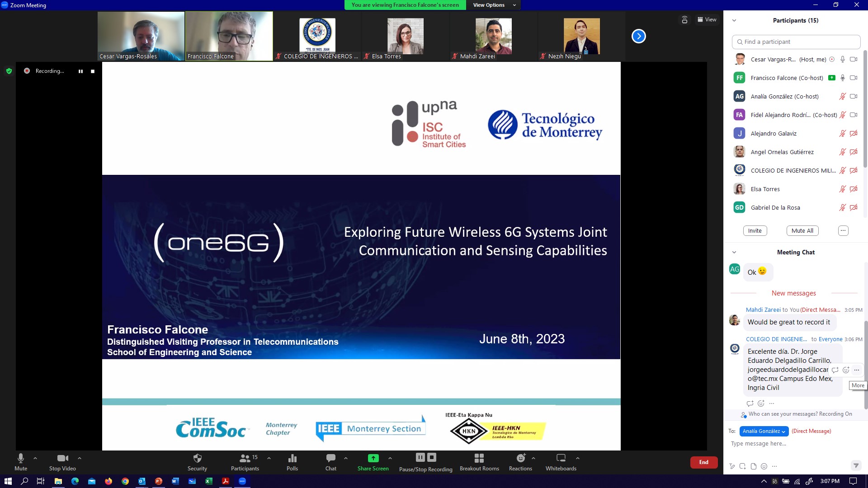Open Polls from the meeting toolbar

click(x=292, y=462)
